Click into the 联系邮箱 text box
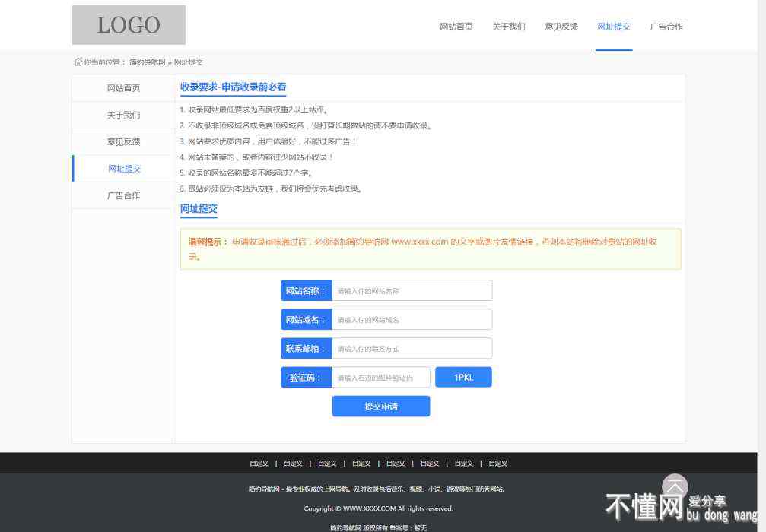The height and width of the screenshot is (532, 766). 412,349
